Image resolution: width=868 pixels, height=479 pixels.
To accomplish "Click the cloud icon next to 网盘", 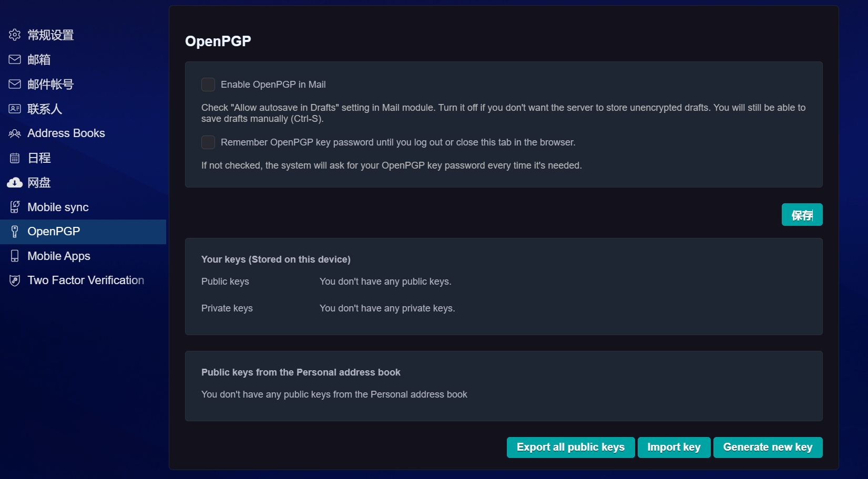I will click(15, 182).
